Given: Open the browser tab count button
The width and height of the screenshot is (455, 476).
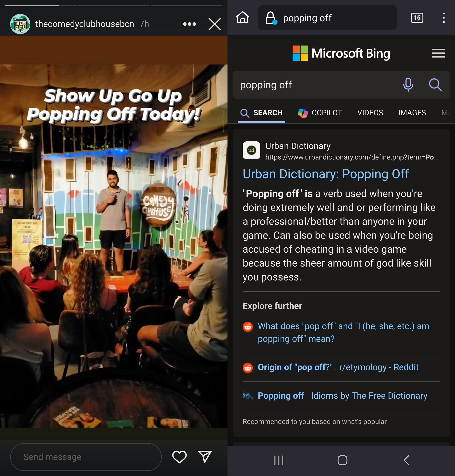Looking at the screenshot, I should click(x=417, y=18).
